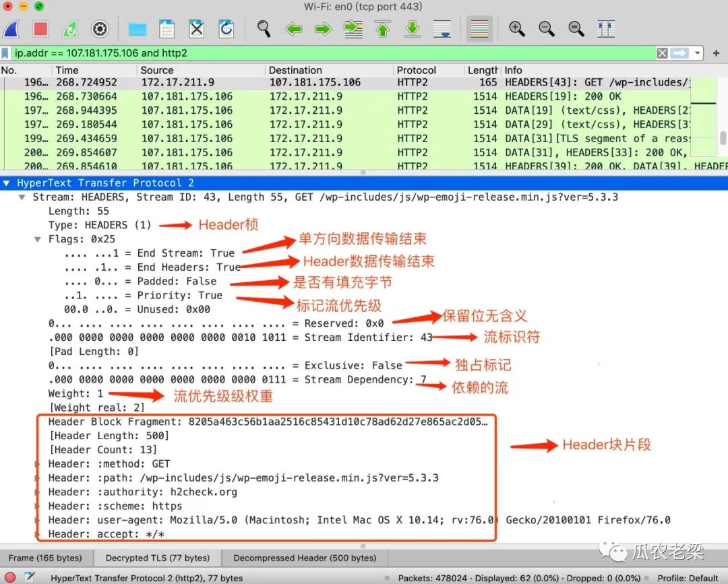Zoom in on packet text
The width and height of the screenshot is (728, 584).
coord(517,29)
